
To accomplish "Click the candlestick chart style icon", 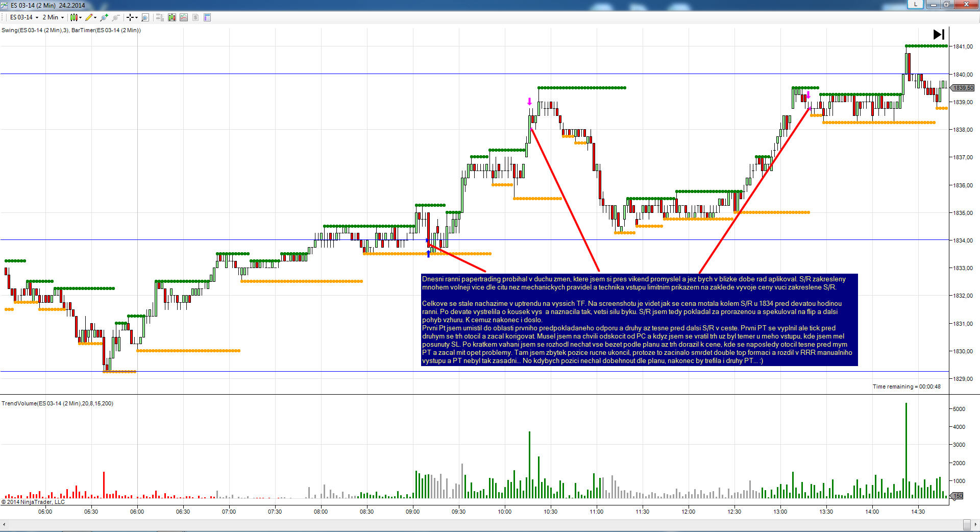I will click(x=74, y=17).
